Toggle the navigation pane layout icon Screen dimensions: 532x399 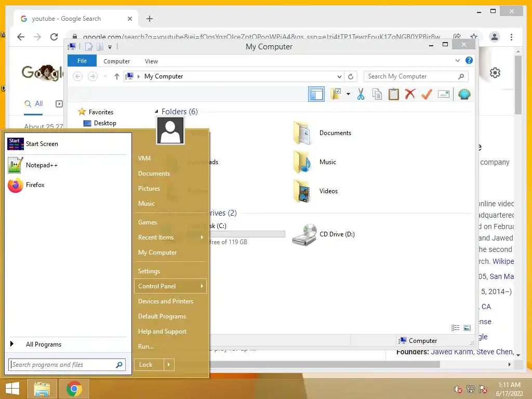tap(316, 95)
